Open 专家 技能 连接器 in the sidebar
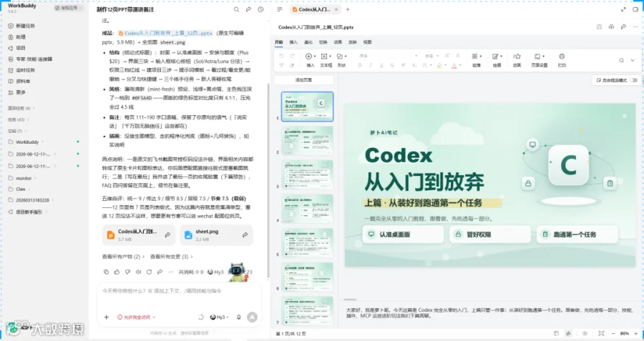 (30, 59)
